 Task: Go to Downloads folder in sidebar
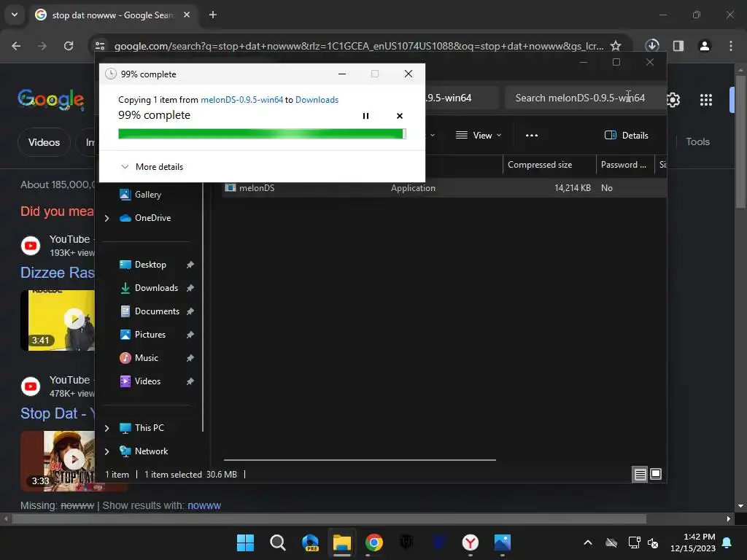156,287
